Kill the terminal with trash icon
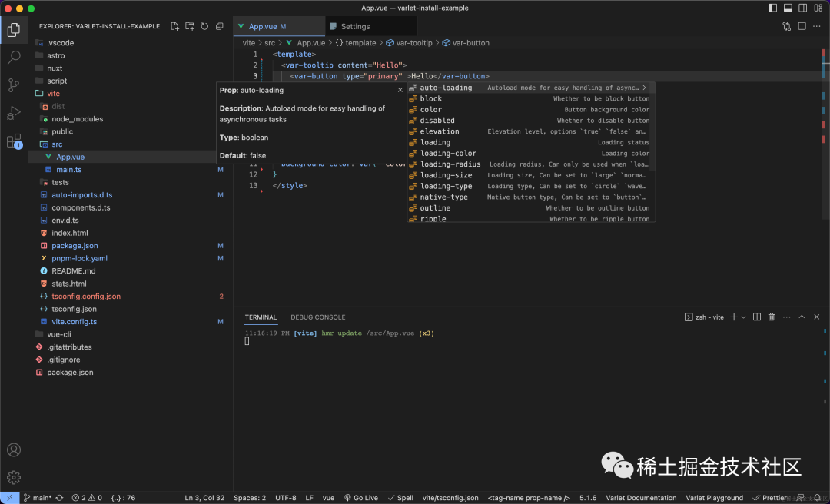This screenshot has height=504, width=830. coord(772,317)
